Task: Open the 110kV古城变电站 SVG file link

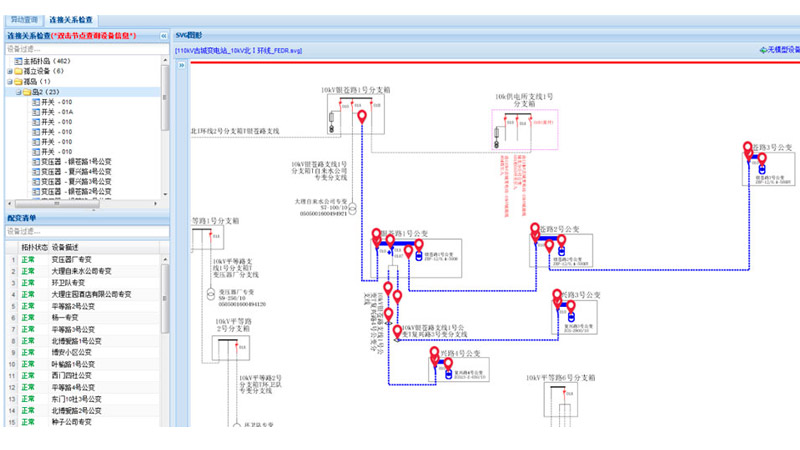Action: tap(238, 49)
